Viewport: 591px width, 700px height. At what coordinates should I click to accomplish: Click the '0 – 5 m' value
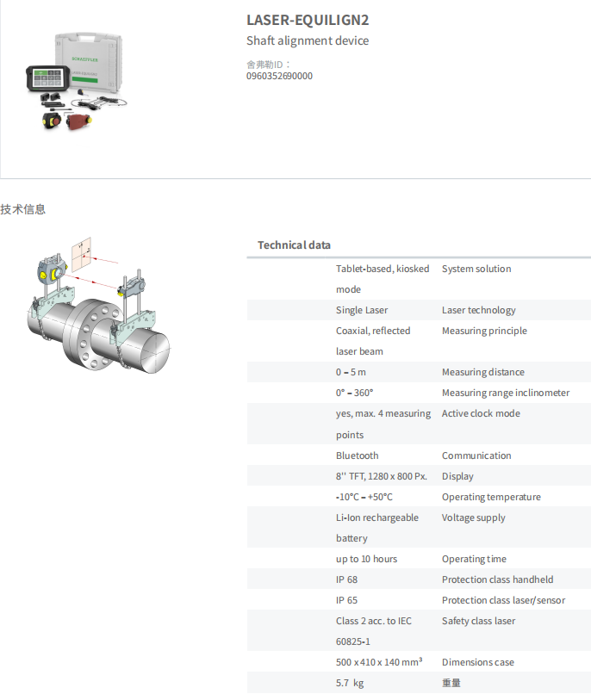pyautogui.click(x=351, y=372)
